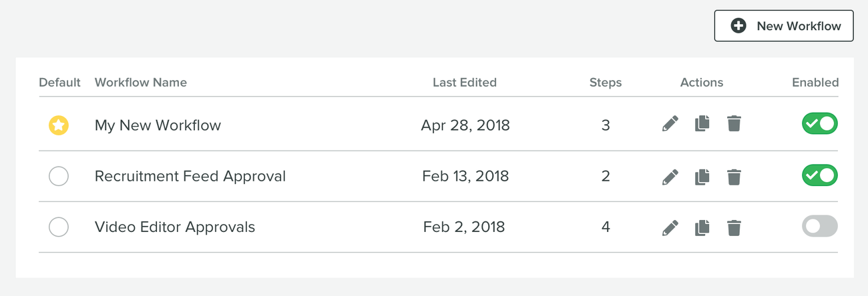Set Recruitment Feed Approval as default

click(59, 176)
